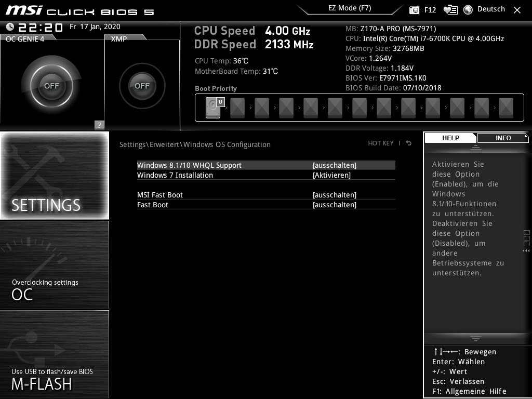Image resolution: width=532 pixels, height=399 pixels.
Task: Click the date Fr 17 Jan, 2020
Action: tap(95, 26)
